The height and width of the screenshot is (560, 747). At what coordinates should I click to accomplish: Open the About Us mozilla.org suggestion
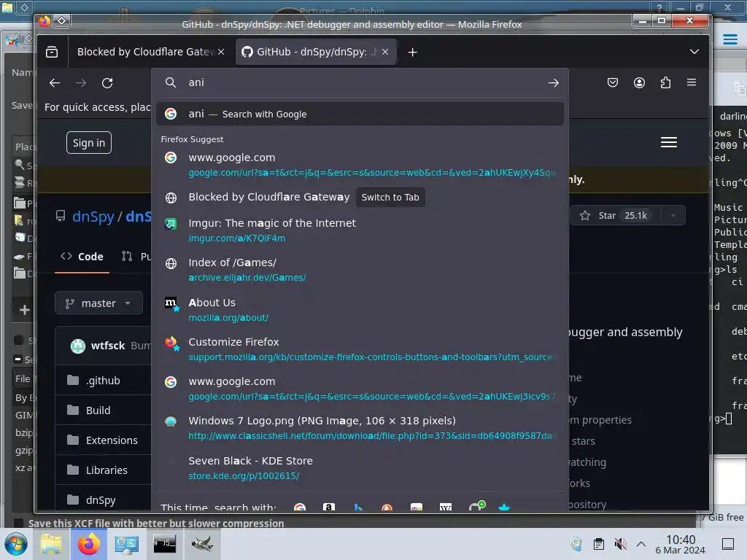point(360,309)
